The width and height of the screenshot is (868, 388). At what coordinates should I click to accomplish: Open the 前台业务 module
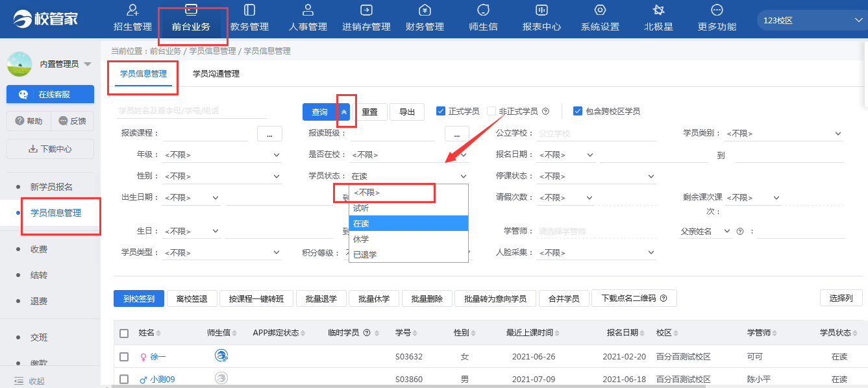(x=191, y=18)
